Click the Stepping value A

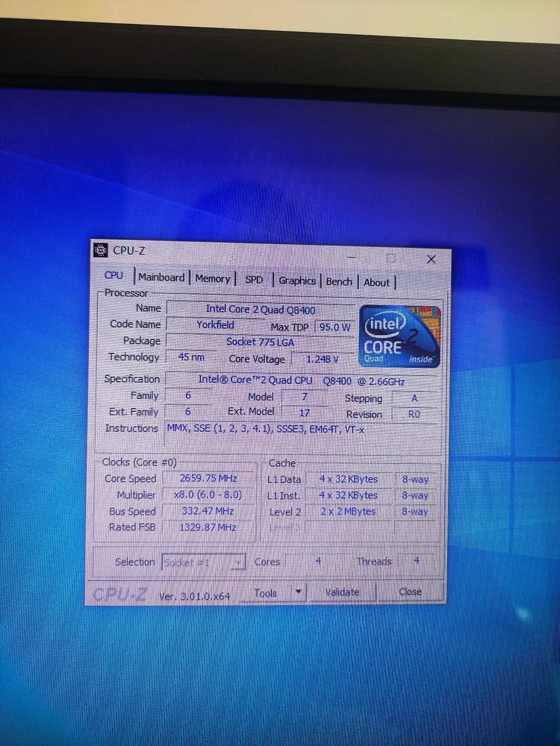pos(414,398)
